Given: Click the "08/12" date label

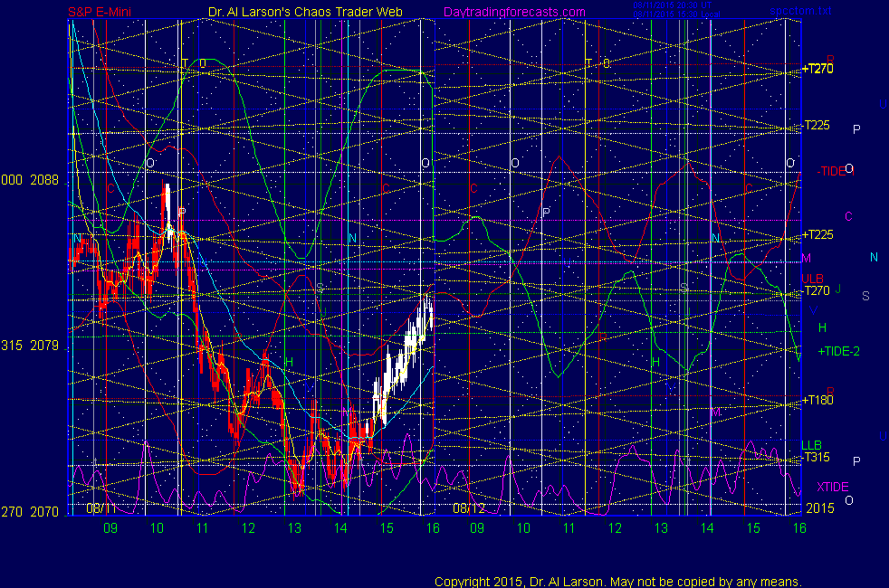Looking at the screenshot, I should tap(468, 508).
